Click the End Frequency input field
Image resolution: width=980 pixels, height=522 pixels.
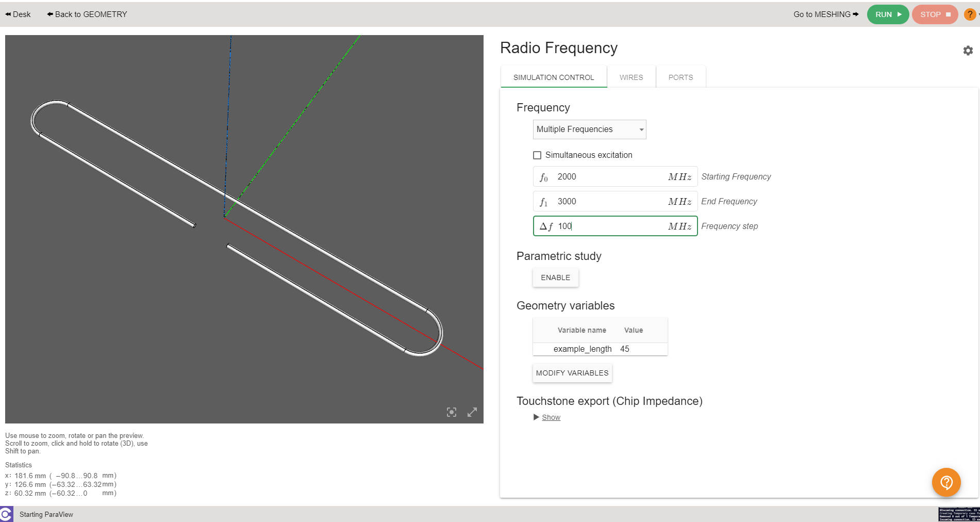pyautogui.click(x=615, y=201)
